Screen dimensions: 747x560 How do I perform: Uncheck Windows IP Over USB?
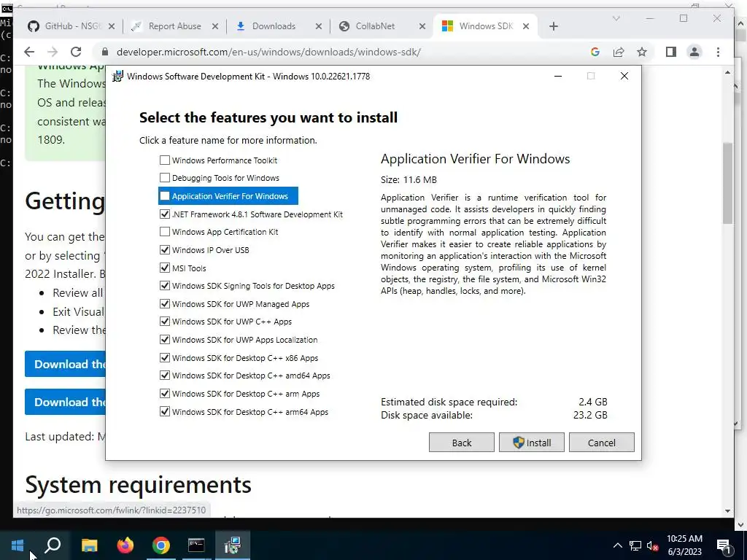tap(164, 249)
